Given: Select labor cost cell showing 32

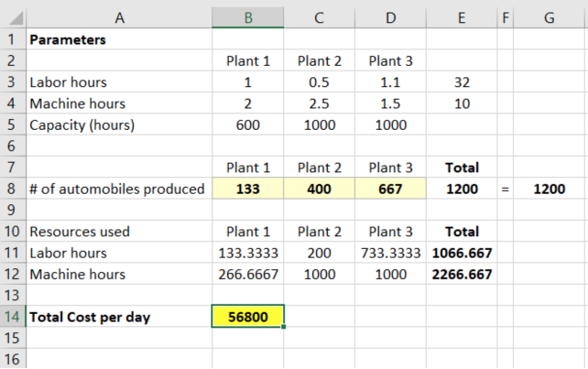Looking at the screenshot, I should click(x=462, y=81).
